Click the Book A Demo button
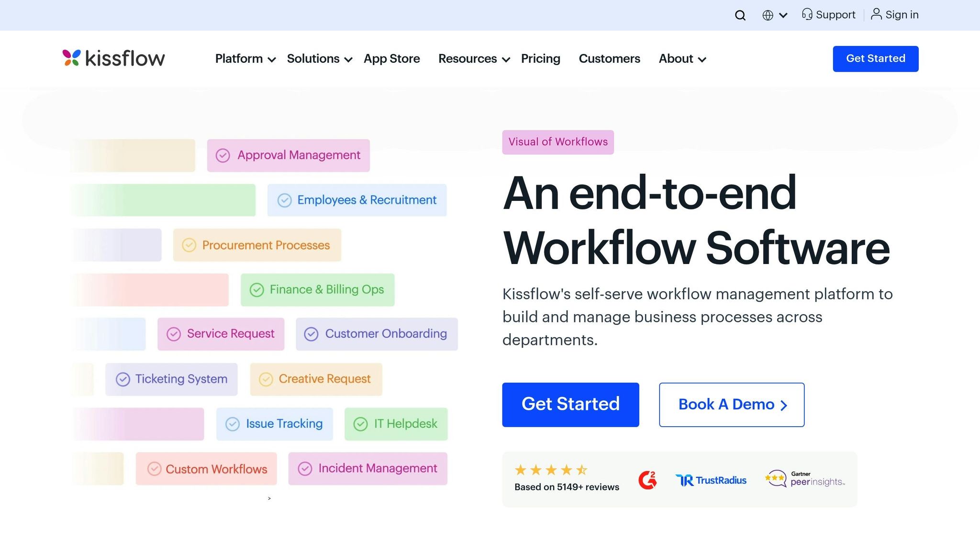The width and height of the screenshot is (980, 551). click(731, 405)
